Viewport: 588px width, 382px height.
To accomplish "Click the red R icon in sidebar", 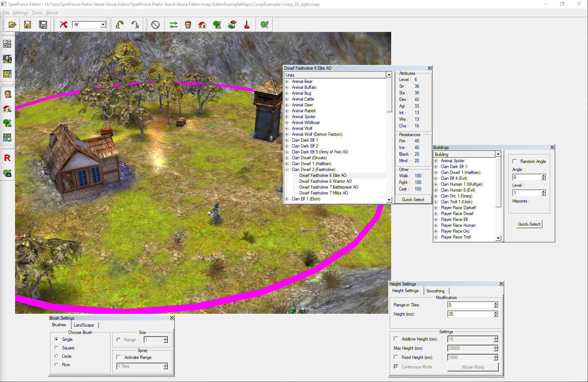I will click(7, 158).
